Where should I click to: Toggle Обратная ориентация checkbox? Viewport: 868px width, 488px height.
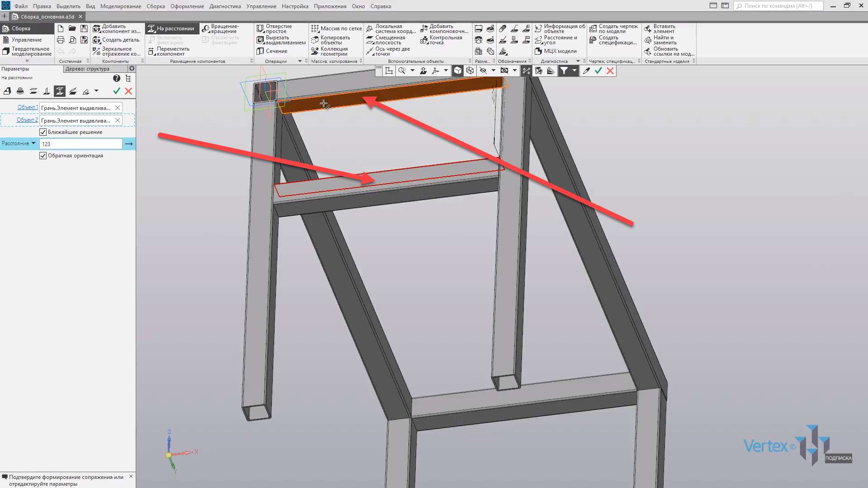click(43, 156)
